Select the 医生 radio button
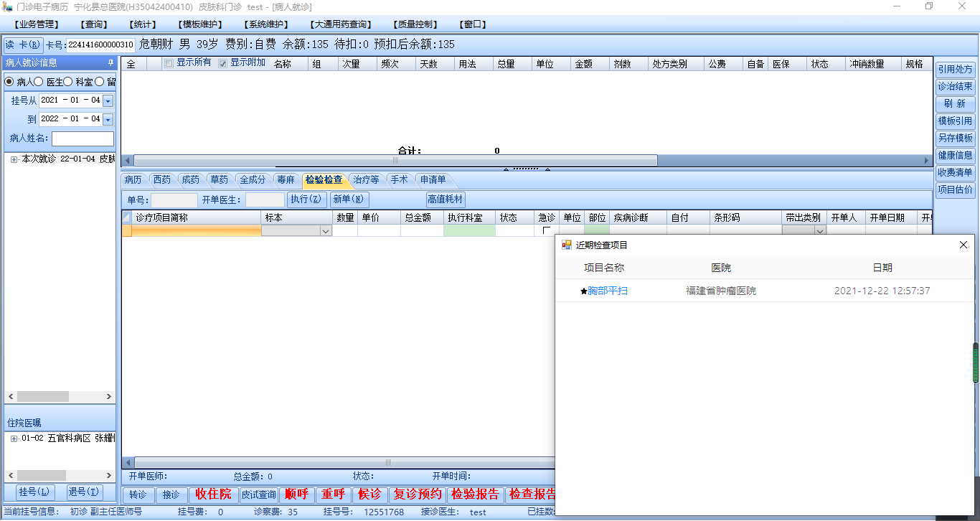This screenshot has height=521, width=980. click(x=39, y=82)
